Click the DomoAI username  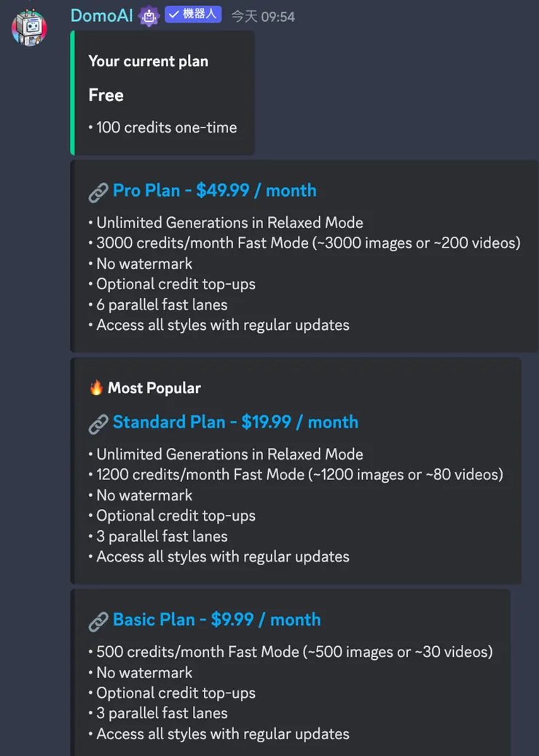pos(101,15)
